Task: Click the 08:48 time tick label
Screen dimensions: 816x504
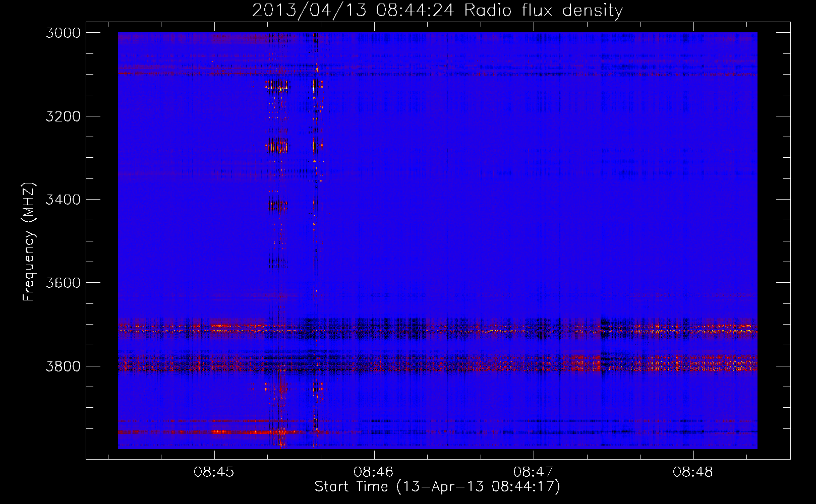Action: [x=693, y=472]
